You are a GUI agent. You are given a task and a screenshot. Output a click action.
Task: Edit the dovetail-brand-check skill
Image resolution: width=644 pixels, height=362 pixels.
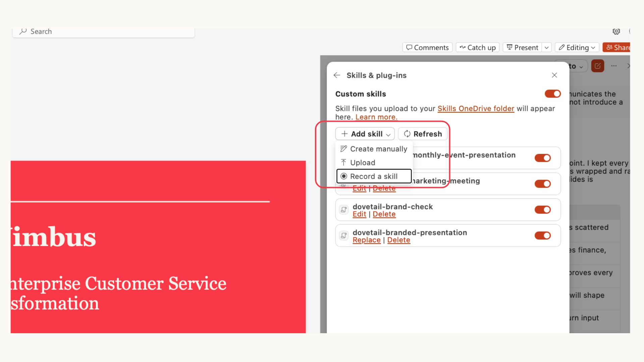(359, 214)
